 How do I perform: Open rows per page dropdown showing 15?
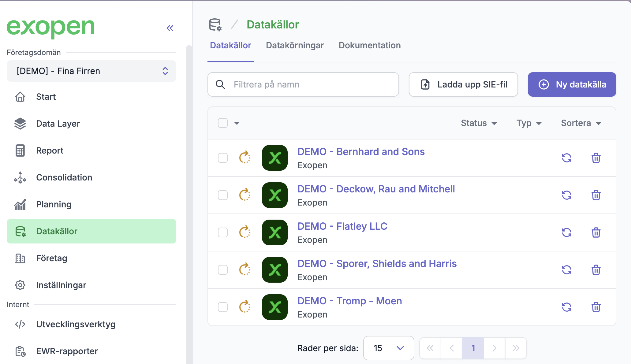pos(389,348)
